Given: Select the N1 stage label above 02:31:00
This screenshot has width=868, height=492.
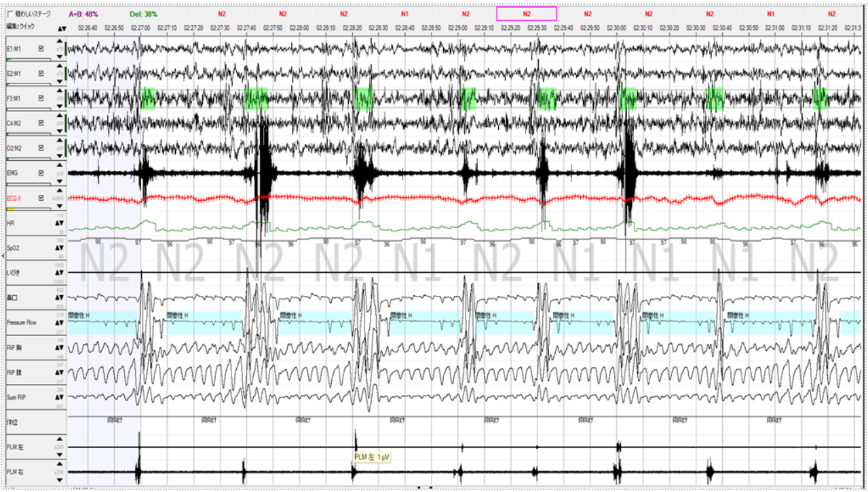Looking at the screenshot, I should 771,14.
